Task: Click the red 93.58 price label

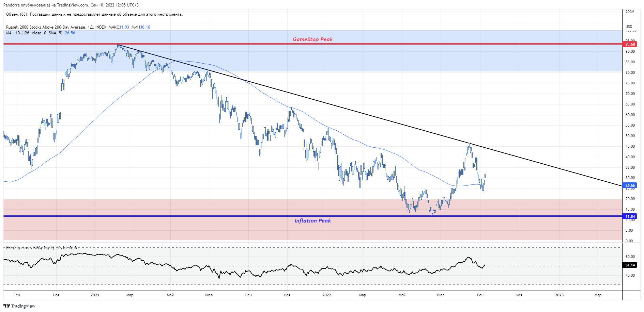Action: [x=630, y=44]
